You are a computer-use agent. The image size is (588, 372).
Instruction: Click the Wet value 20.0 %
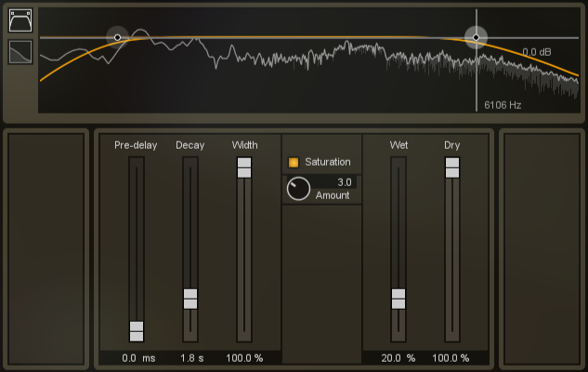pyautogui.click(x=399, y=358)
